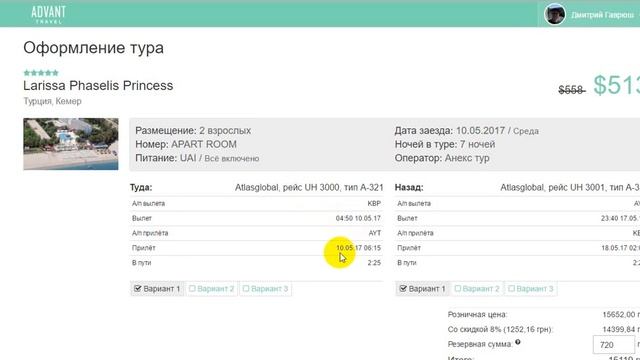
Task: Select Вариант 3 under Туда flight
Action: (265, 289)
